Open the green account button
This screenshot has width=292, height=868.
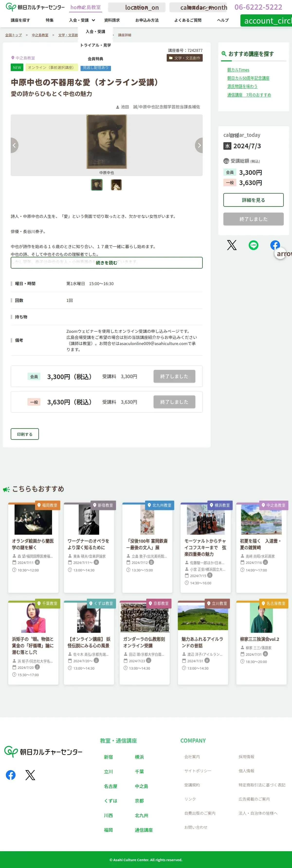coord(266,20)
